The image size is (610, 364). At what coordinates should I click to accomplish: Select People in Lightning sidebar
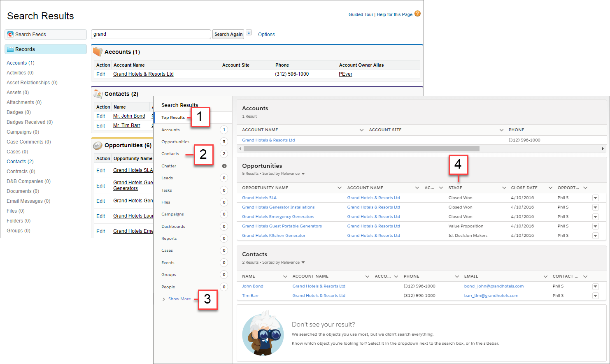coord(168,287)
